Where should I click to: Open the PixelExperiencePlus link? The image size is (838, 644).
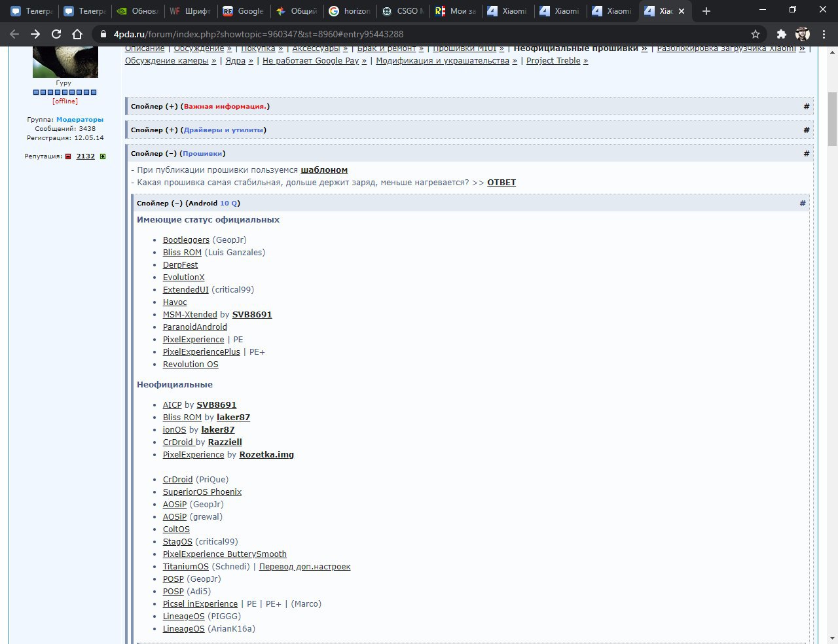point(202,352)
